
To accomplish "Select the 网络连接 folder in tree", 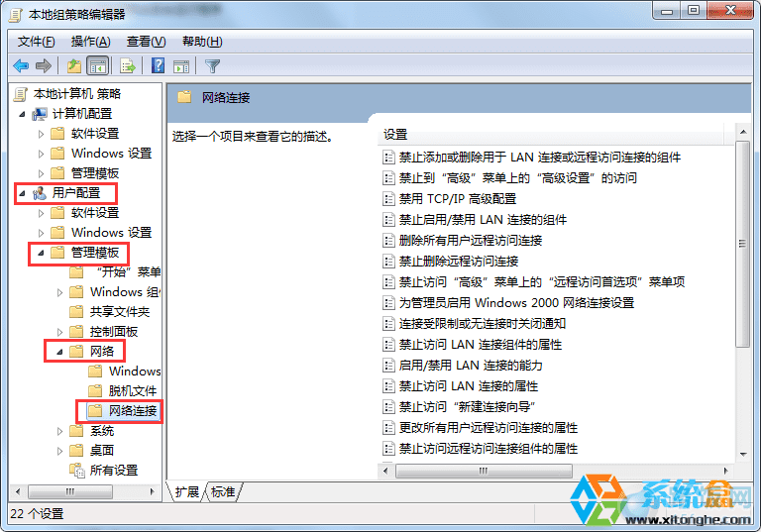I will pos(133,411).
